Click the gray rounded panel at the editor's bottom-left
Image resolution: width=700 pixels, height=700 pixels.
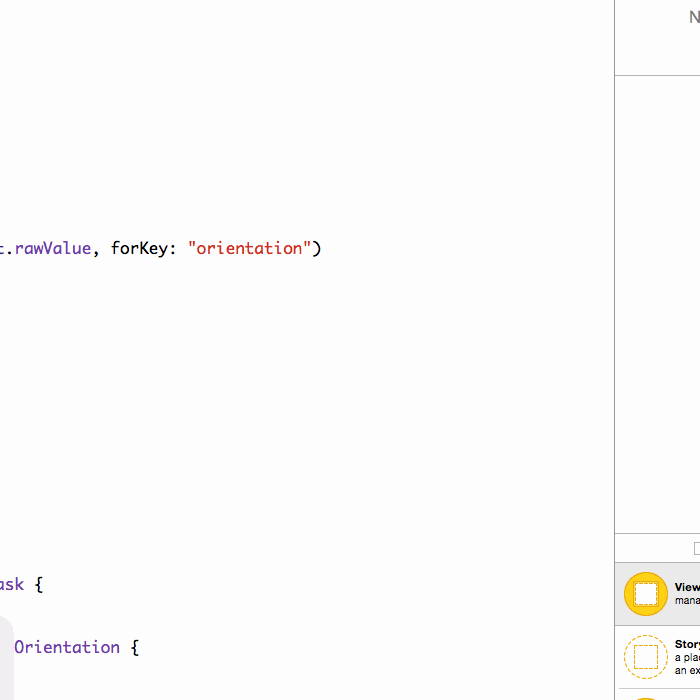[6, 660]
